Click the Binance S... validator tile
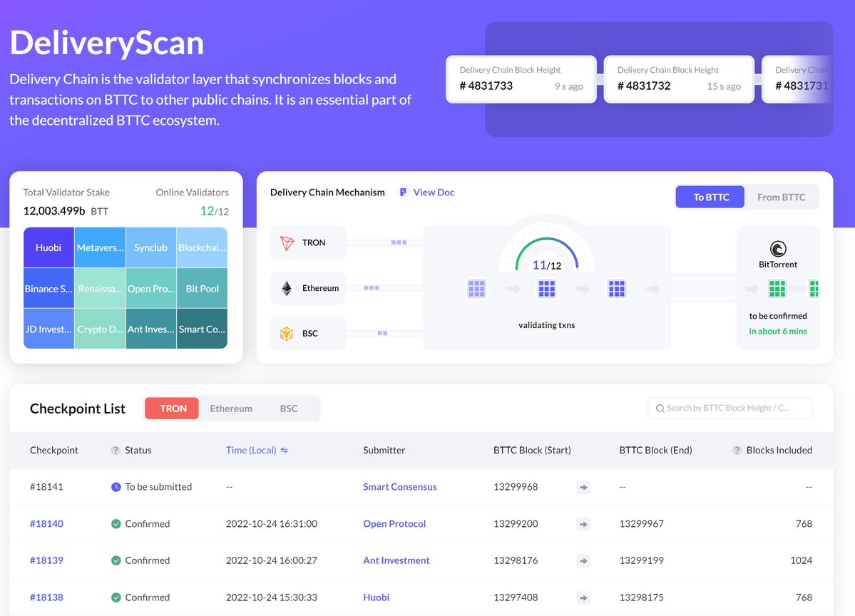 [48, 288]
